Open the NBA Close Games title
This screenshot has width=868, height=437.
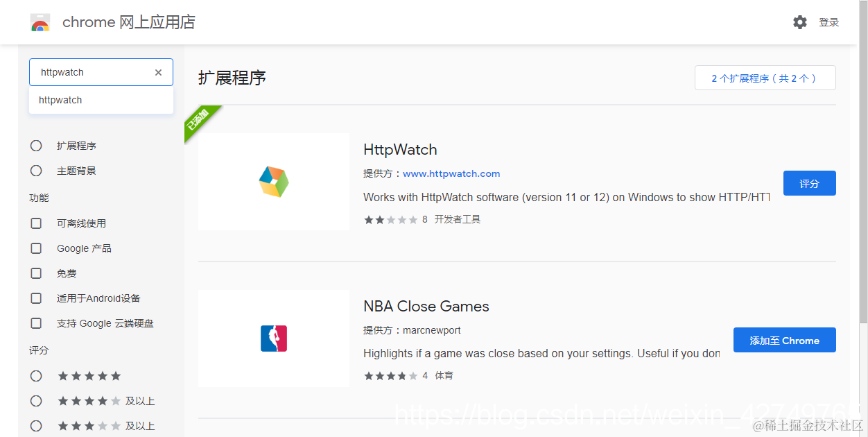click(426, 307)
